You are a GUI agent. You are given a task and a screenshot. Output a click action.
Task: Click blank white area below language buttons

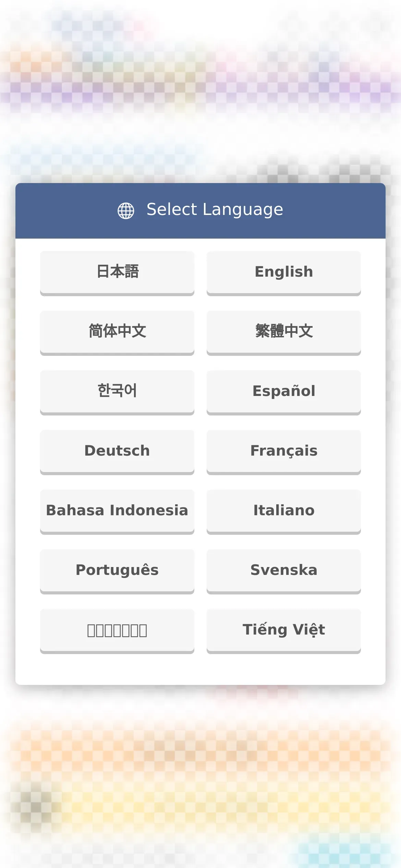click(200, 669)
